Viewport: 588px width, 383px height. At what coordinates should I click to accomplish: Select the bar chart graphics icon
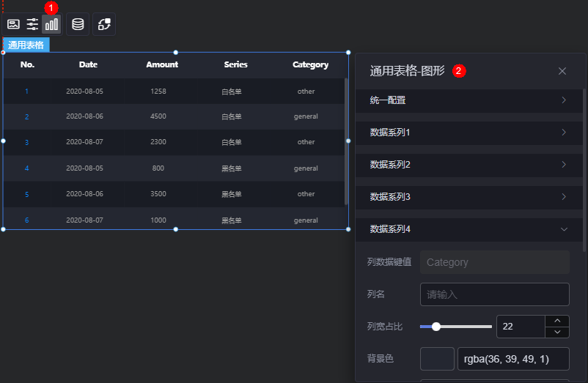[x=51, y=24]
